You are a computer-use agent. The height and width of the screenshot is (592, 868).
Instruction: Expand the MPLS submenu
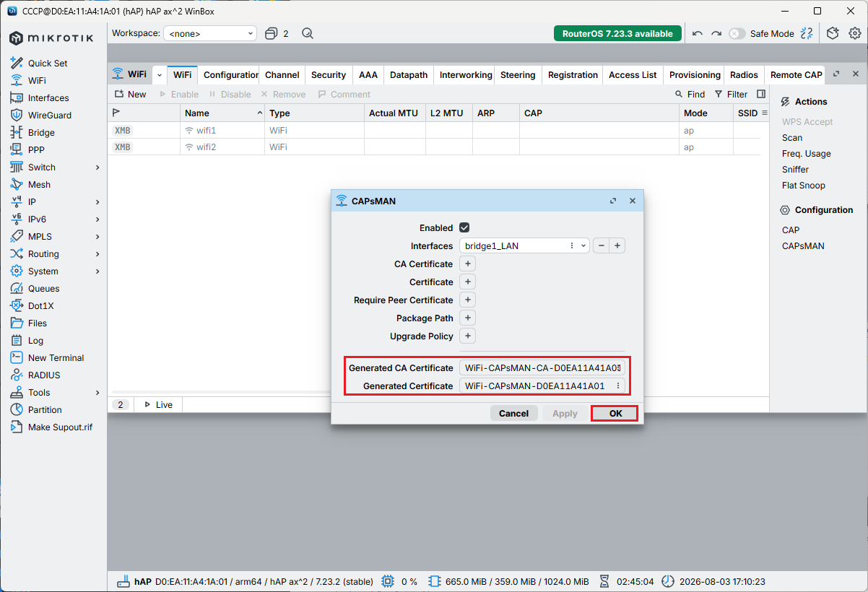[97, 236]
